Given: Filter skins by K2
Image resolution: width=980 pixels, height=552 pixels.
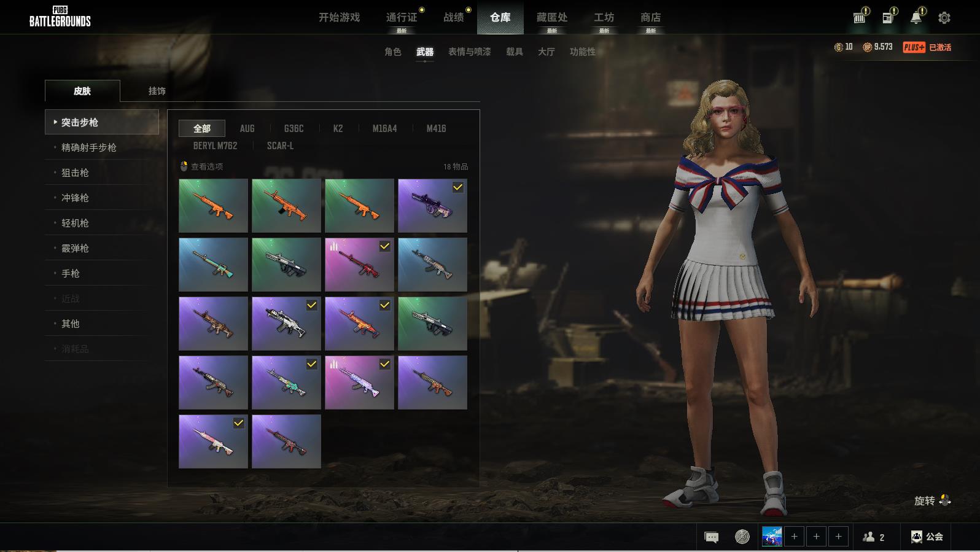Looking at the screenshot, I should (338, 128).
